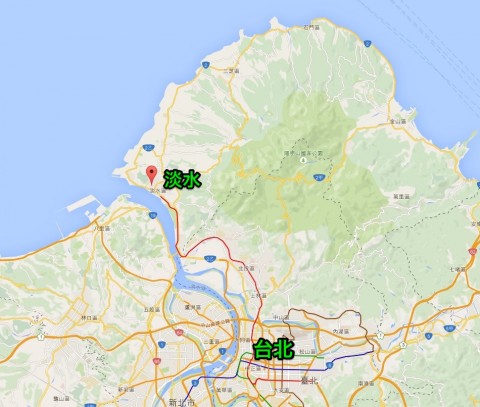This screenshot has height=407, width=480.
Task: Click the 五股區 district label
Action: click(152, 310)
